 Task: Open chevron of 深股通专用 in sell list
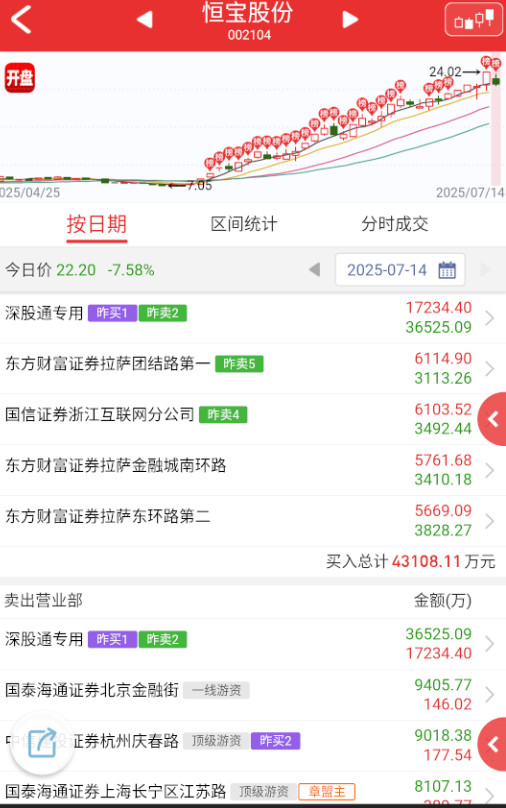(490, 644)
